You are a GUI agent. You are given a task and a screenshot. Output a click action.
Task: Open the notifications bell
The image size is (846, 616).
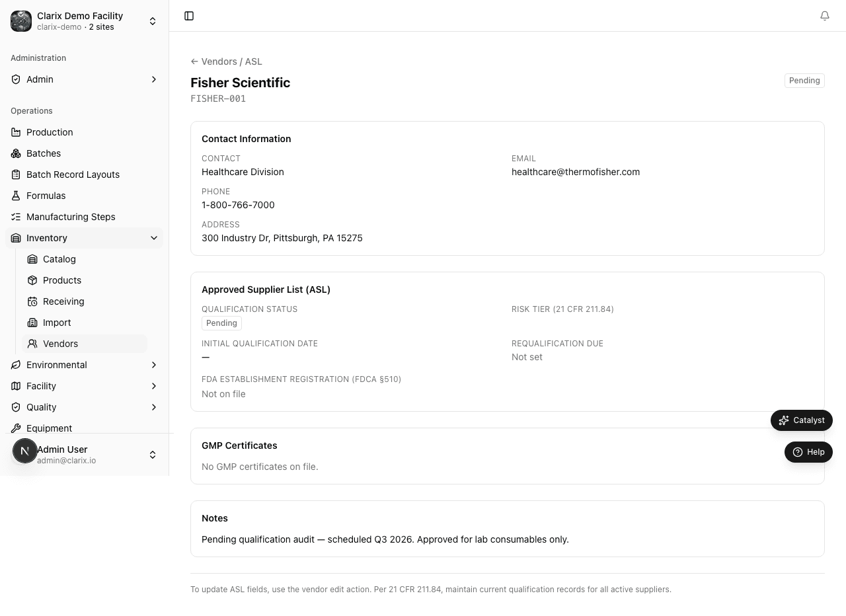point(825,16)
